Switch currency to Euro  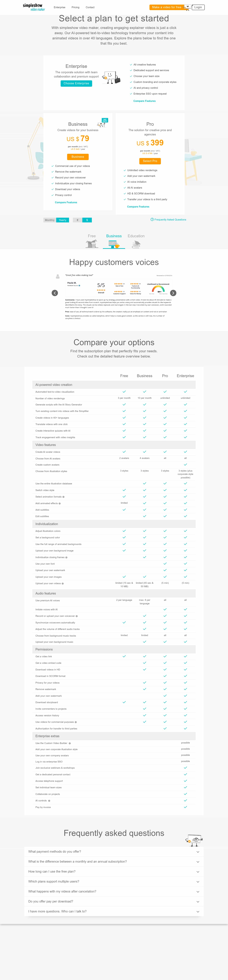coord(77,220)
